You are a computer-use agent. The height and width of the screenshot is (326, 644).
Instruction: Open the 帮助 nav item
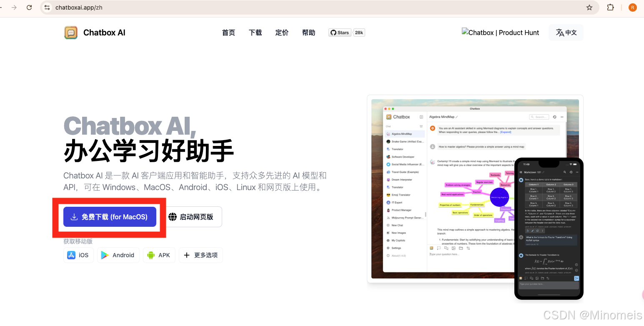308,33
